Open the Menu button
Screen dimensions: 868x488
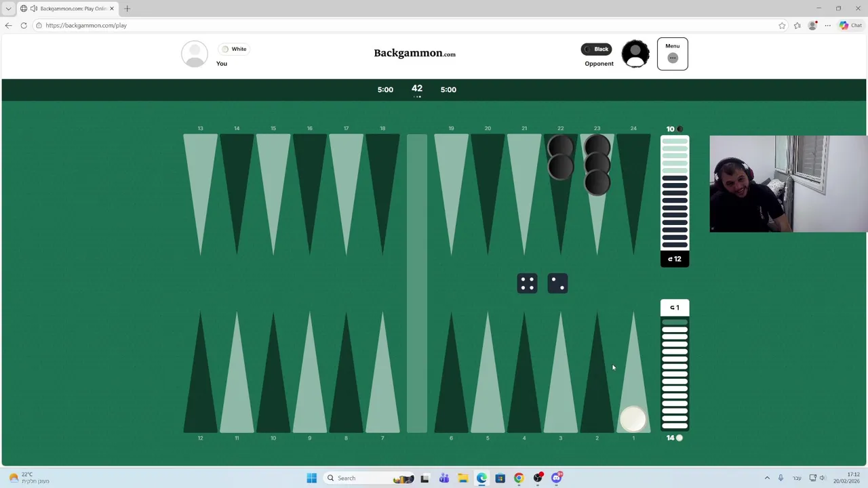pos(672,54)
